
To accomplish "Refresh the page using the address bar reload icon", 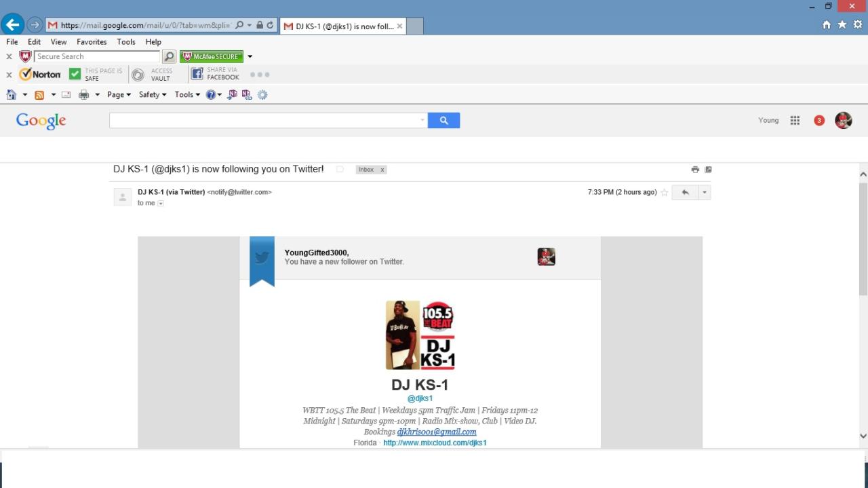I will [x=270, y=25].
